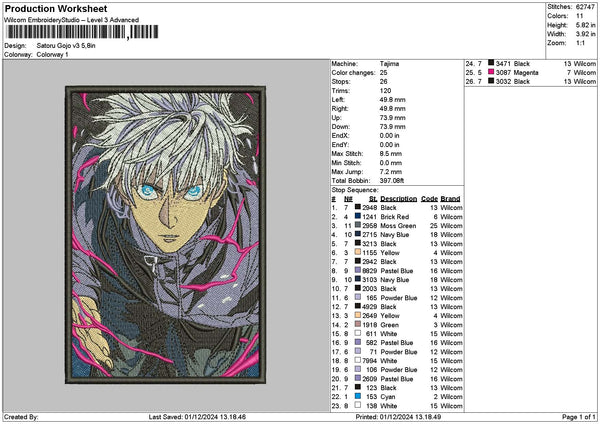Click the Left value 49.8 mm

393,99
